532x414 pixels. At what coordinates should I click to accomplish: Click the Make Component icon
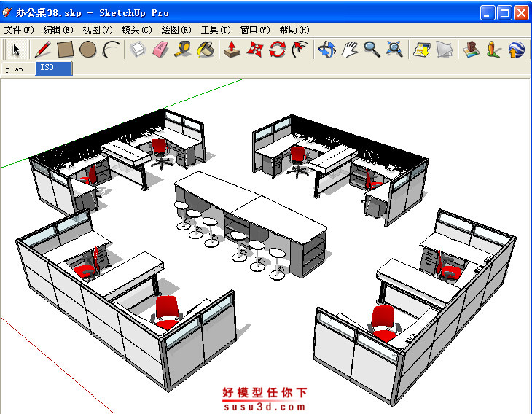[x=138, y=50]
